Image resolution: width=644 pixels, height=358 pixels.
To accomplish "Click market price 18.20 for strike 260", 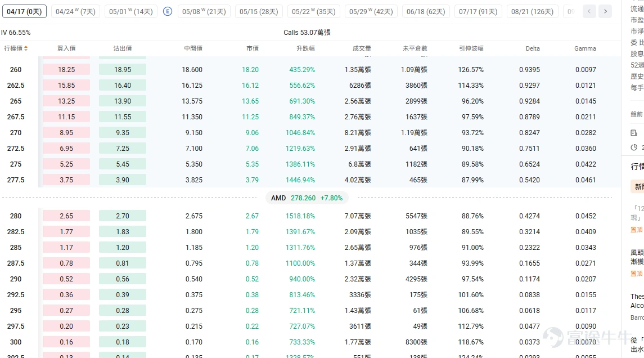I will [250, 70].
